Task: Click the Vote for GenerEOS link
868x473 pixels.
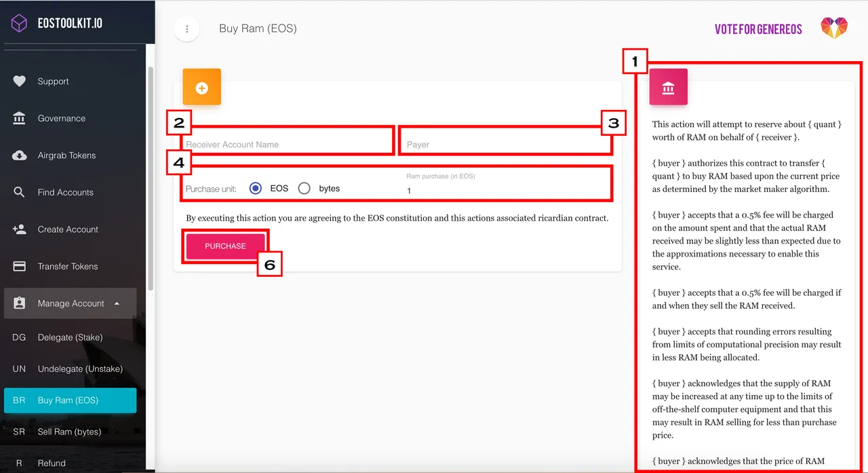Action: 758,29
